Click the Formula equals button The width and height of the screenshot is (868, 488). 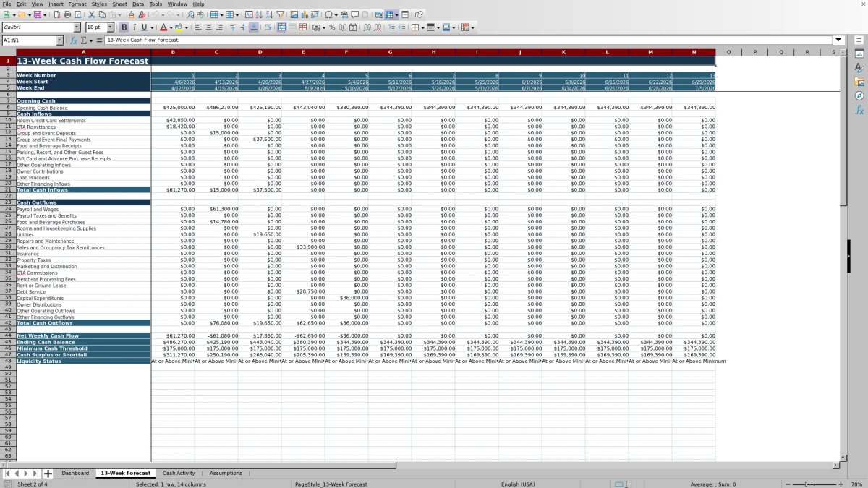(x=100, y=40)
